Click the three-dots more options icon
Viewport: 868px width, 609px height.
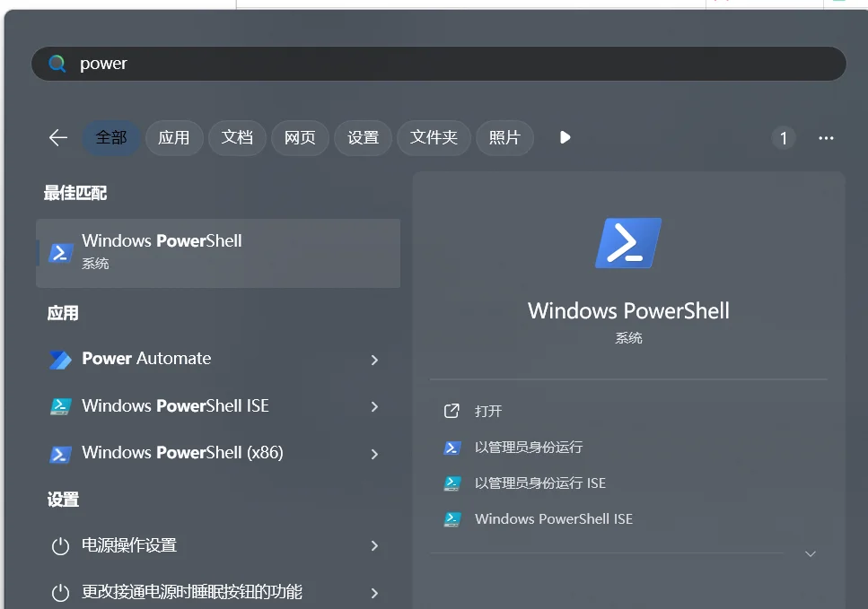[x=826, y=138]
